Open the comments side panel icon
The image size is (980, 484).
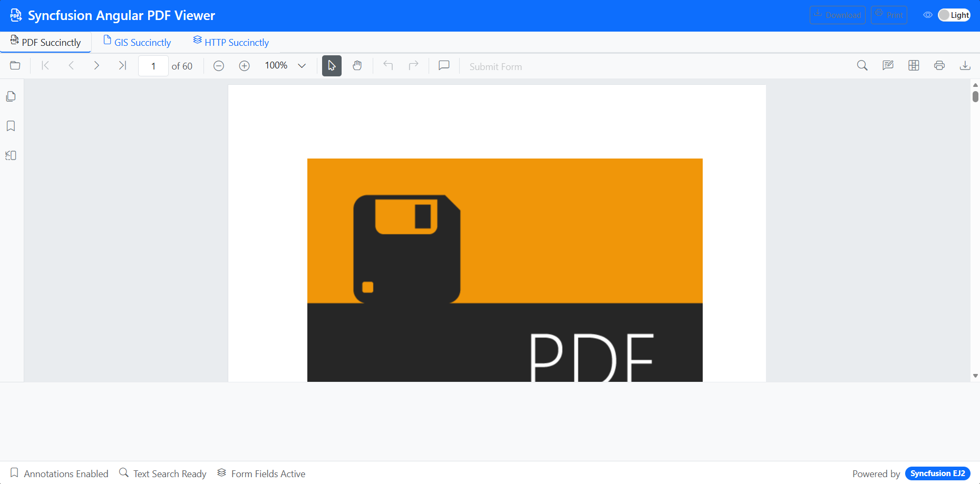[x=11, y=155]
